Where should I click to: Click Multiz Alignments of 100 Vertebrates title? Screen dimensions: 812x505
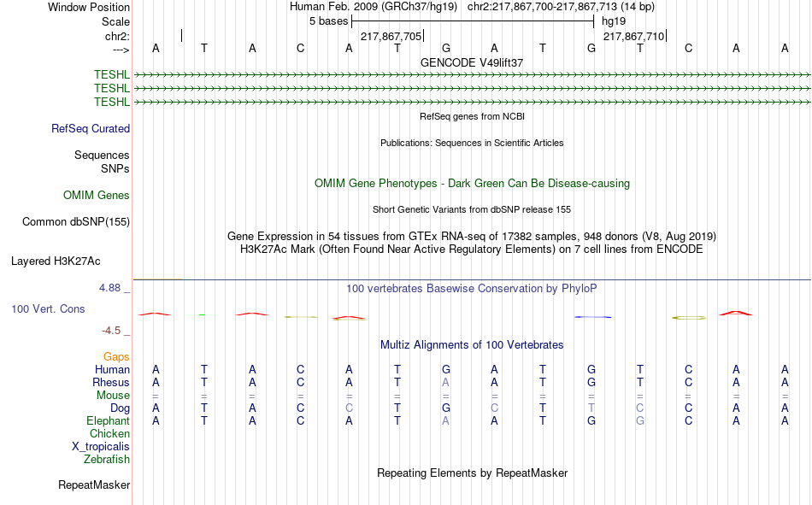pyautogui.click(x=472, y=345)
